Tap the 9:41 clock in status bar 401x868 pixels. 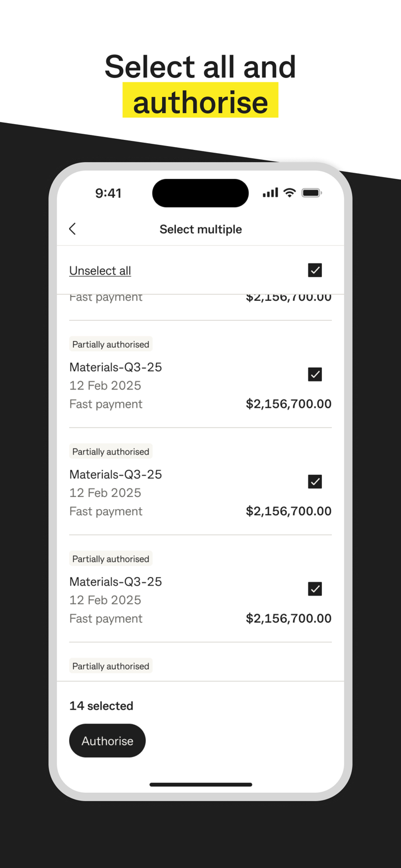pos(108,193)
